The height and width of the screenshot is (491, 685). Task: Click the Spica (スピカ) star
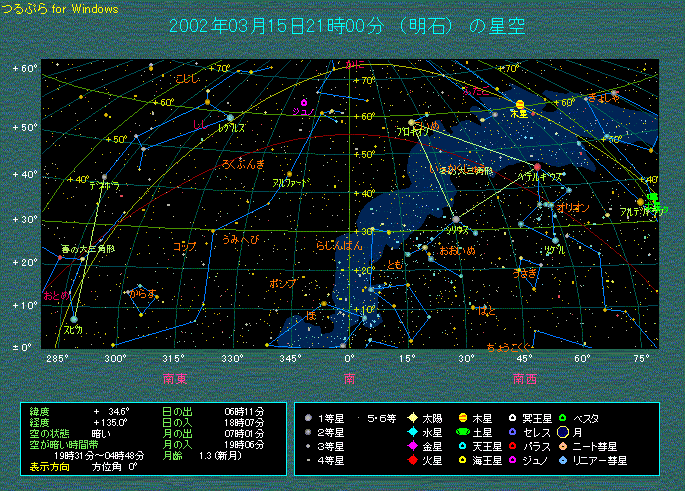point(73,319)
